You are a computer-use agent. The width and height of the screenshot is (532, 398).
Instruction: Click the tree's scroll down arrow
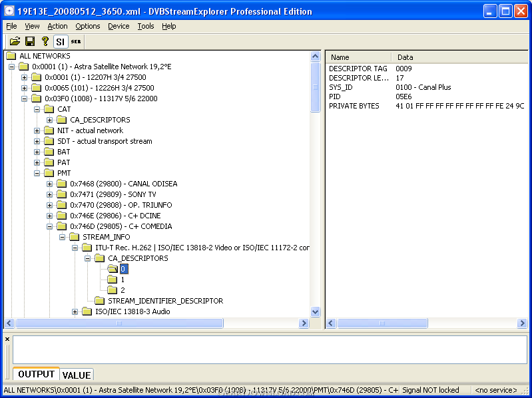315,311
